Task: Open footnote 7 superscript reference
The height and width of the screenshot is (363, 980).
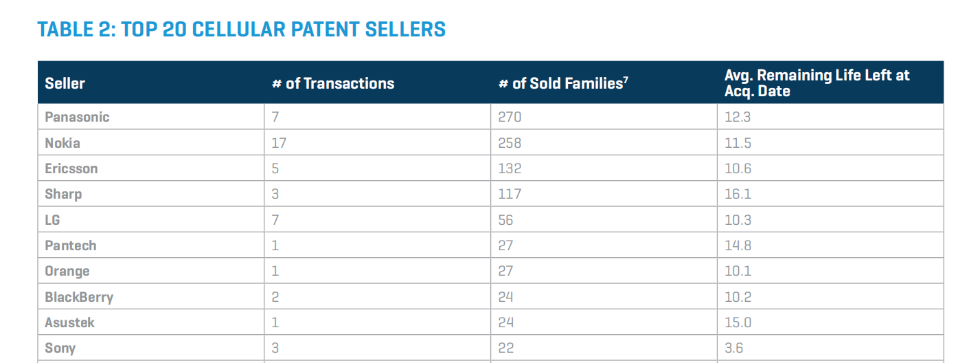Action: pos(626,79)
